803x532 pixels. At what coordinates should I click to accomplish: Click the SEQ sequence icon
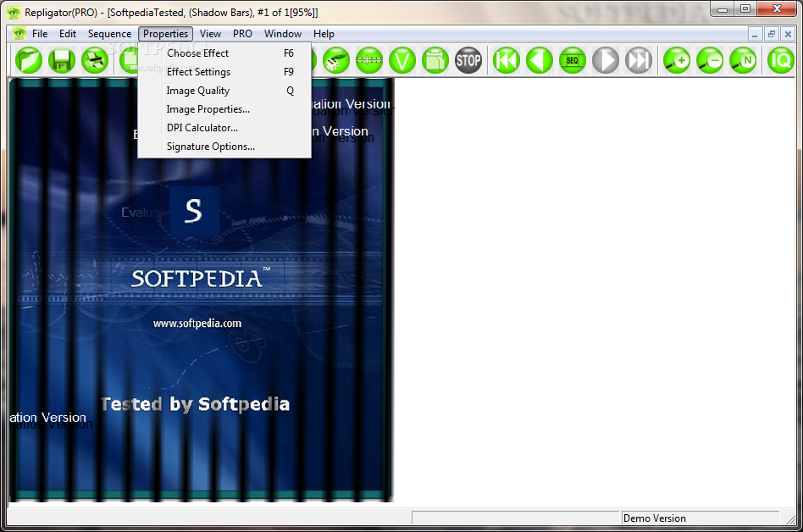pyautogui.click(x=573, y=60)
